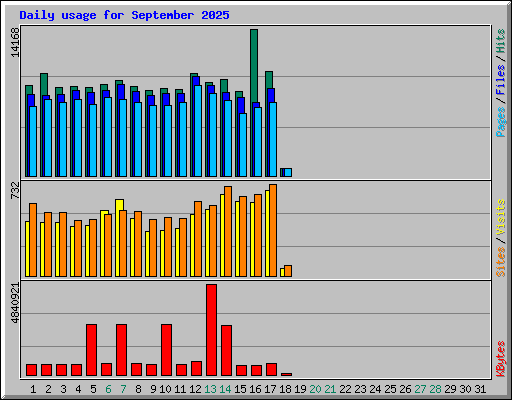The image size is (512, 400).
Task: Click the yellow Visits bar for day 7
Action: coord(119,205)
